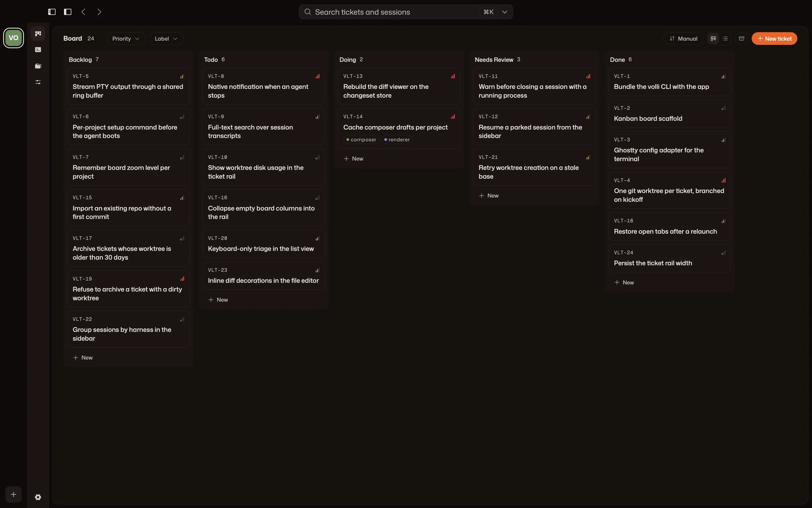Open the terminal sessions sidebar icon
The image size is (812, 508).
pyautogui.click(x=38, y=50)
